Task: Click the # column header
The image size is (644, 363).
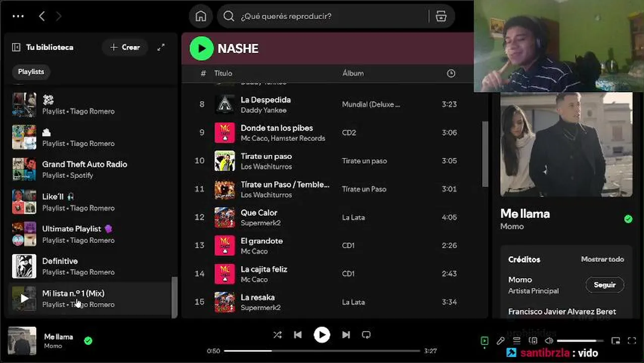Action: pyautogui.click(x=203, y=73)
